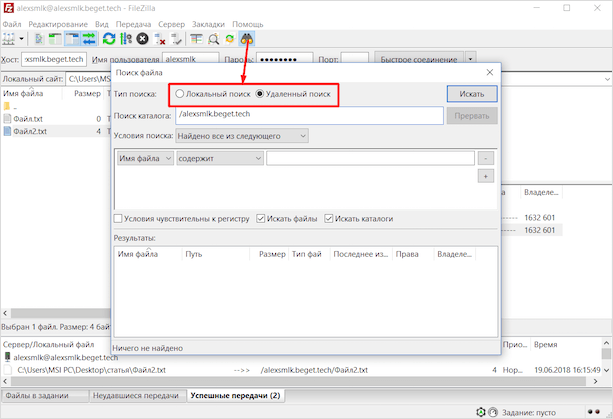Open the содержит operator dropdown
Viewport: 613px width, 419px height.
219,158
